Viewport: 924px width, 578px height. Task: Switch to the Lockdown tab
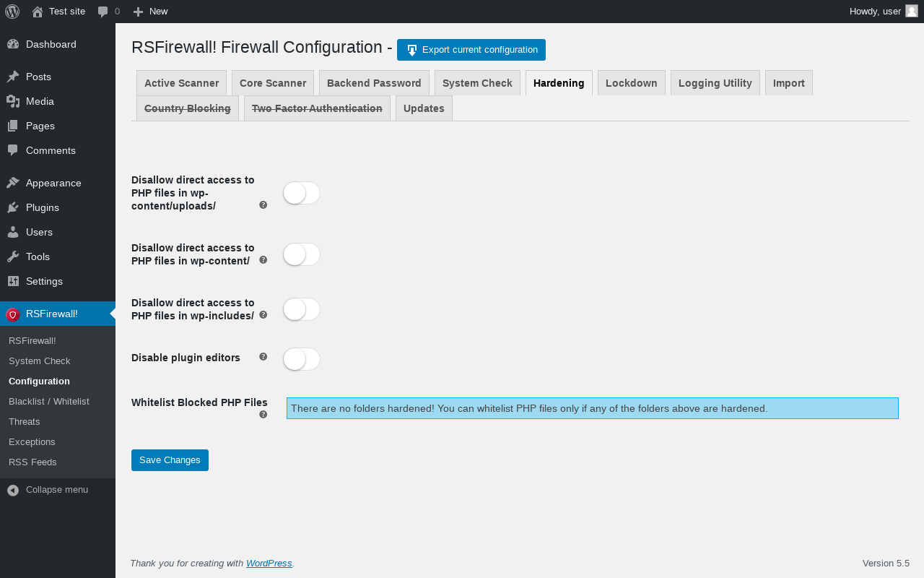632,83
